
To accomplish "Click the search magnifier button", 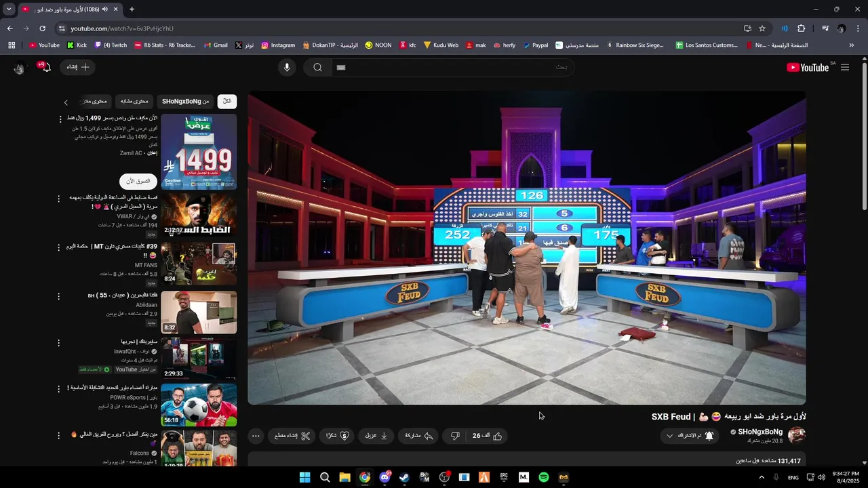I will point(317,67).
